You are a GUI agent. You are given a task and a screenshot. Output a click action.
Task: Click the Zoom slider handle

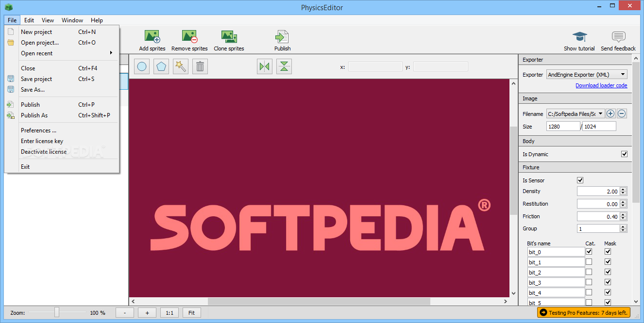pos(57,312)
